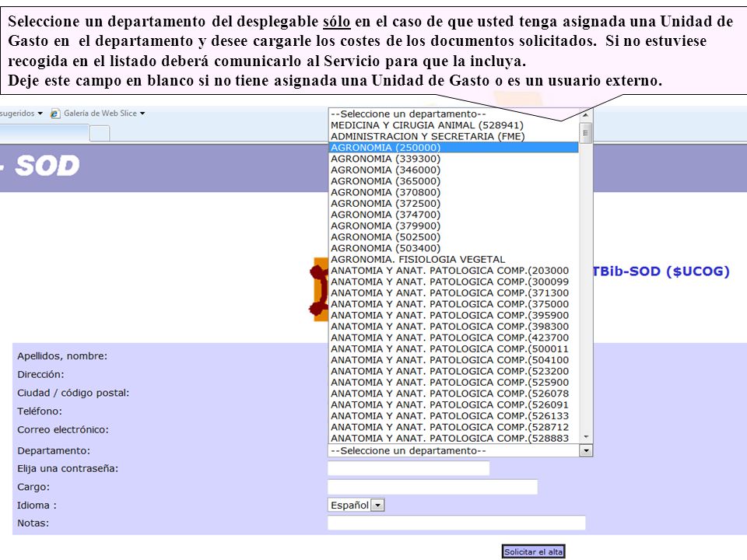Choose ANATOMIA Y ANAT. PATOLOGICA COMP.(523200
The width and height of the screenshot is (747, 560).
tap(454, 372)
